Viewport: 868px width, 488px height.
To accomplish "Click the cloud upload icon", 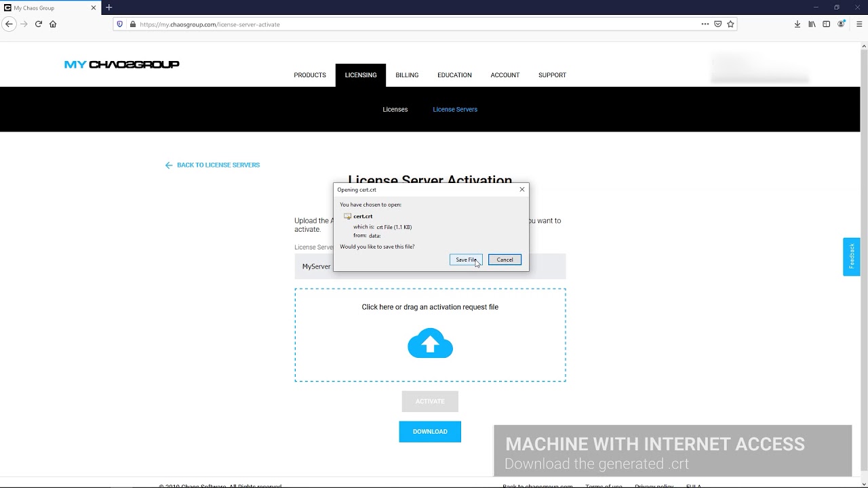I will tap(430, 343).
